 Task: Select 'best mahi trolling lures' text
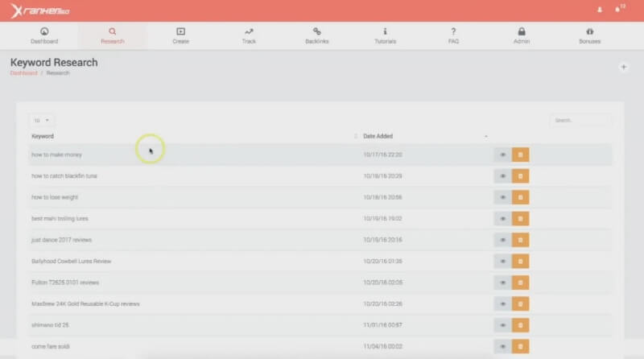(x=60, y=219)
